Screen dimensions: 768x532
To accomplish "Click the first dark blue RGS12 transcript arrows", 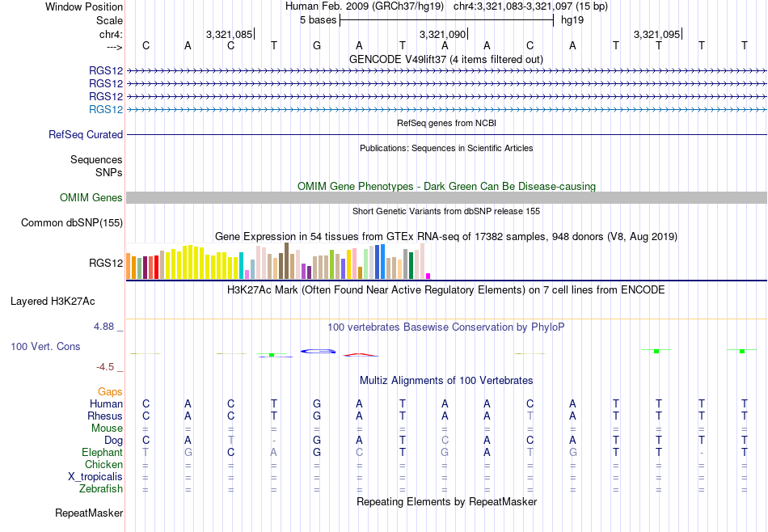I will coord(446,71).
